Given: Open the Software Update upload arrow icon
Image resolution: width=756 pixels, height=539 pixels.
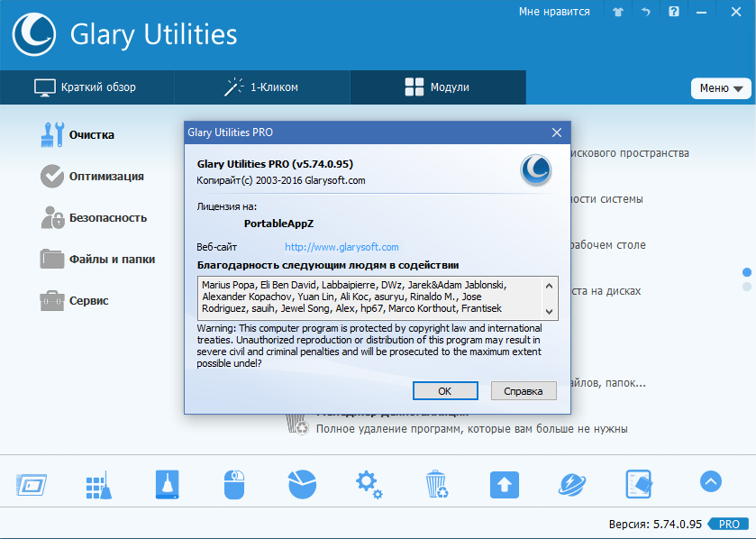Looking at the screenshot, I should tap(505, 485).
